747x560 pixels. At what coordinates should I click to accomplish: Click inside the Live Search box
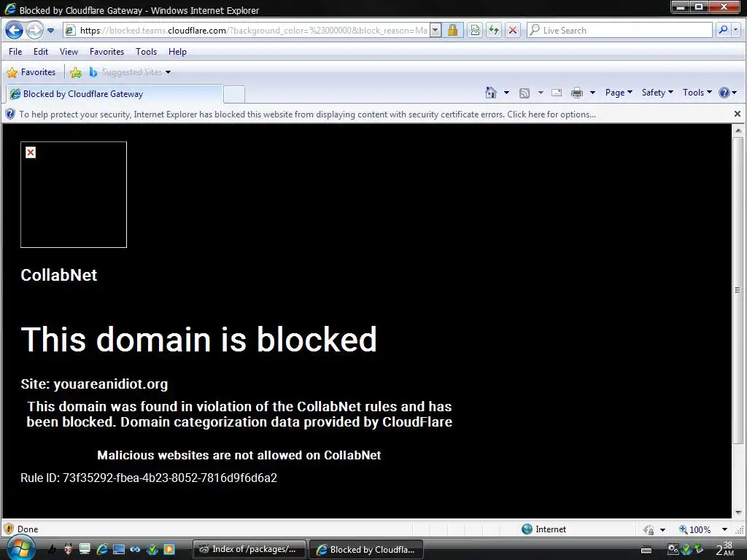pos(621,31)
